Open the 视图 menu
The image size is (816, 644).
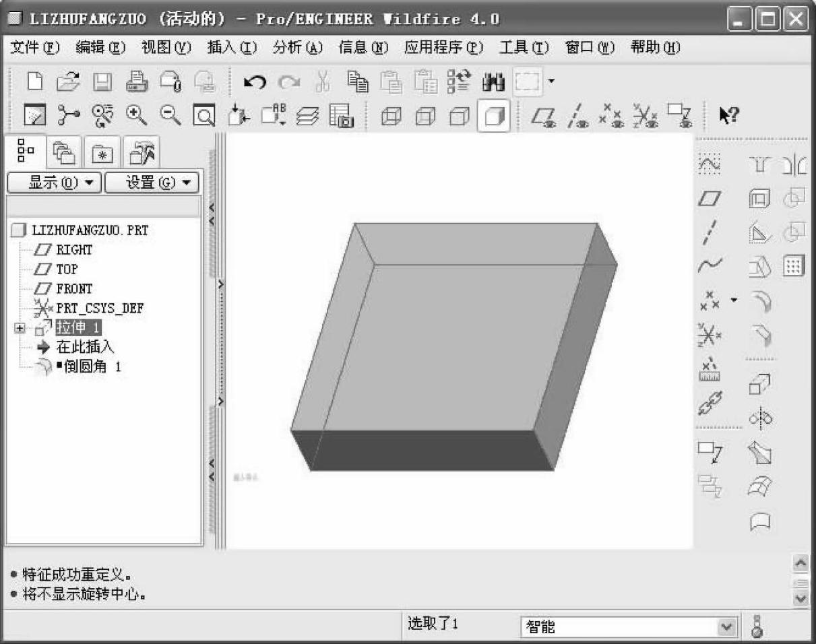point(166,48)
